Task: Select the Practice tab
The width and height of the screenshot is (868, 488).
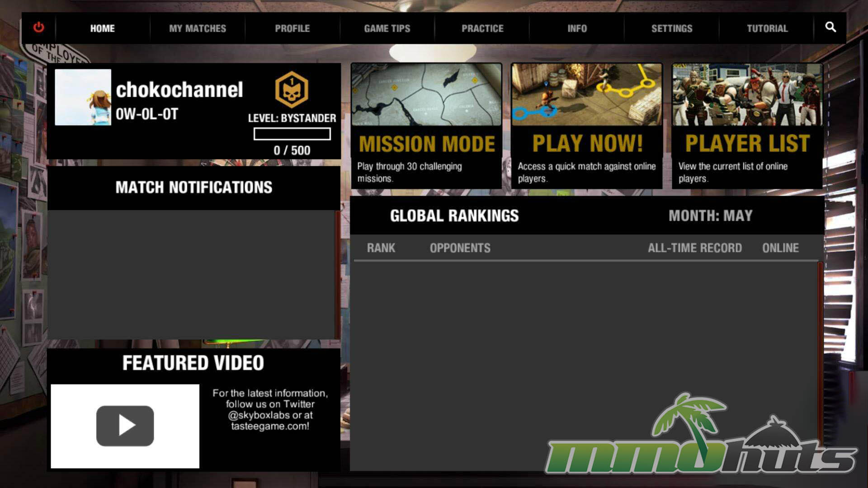Action: 482,28
